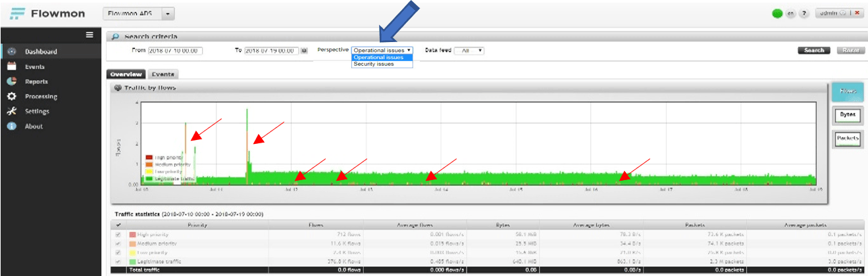The width and height of the screenshot is (868, 276).
Task: Open Reports via the pie chart icon
Action: 11,81
